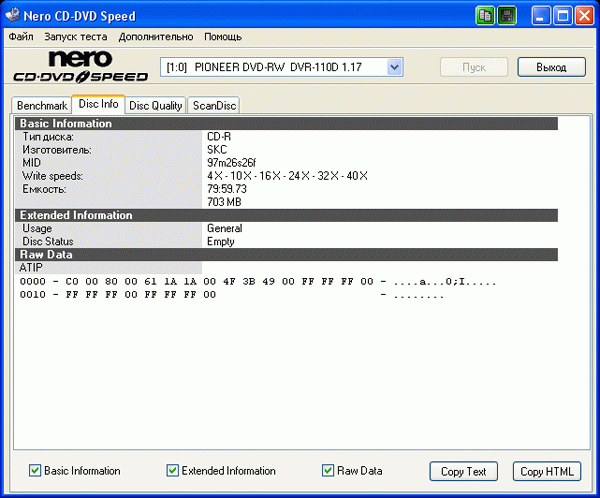Click the Raw Data section header
This screenshot has width=600, height=498.
click(x=286, y=255)
